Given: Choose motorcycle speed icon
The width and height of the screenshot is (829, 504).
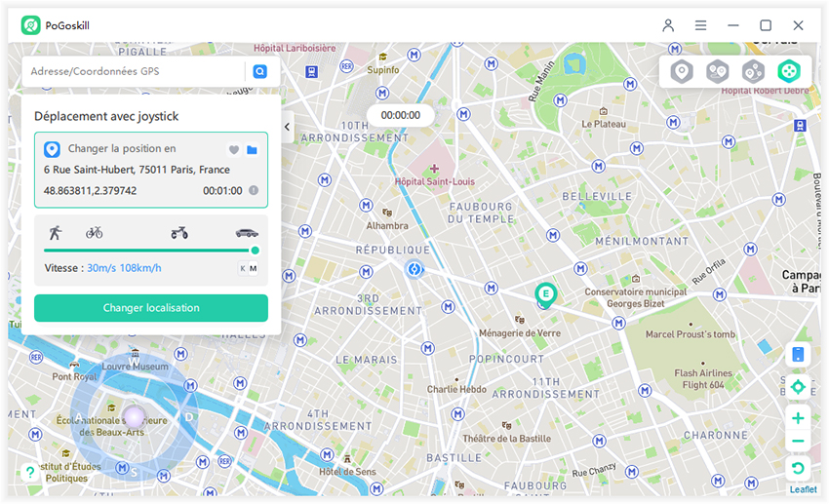Looking at the screenshot, I should click(179, 232).
